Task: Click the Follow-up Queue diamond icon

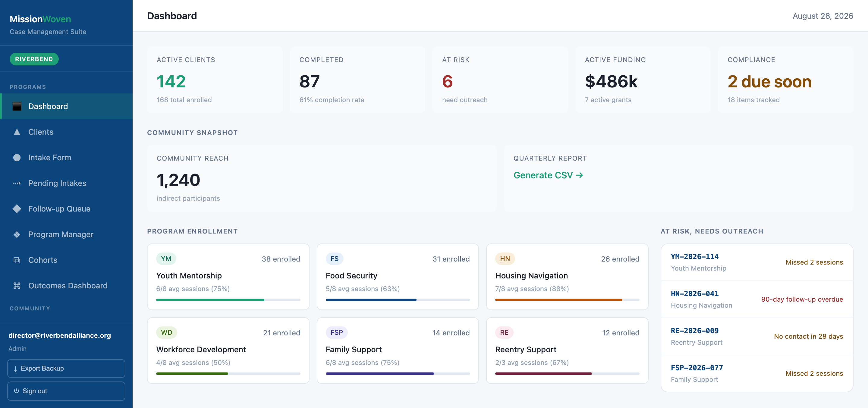Action: pyautogui.click(x=17, y=209)
